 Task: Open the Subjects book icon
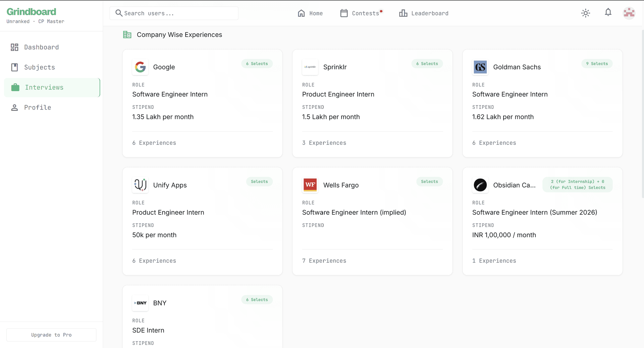pyautogui.click(x=14, y=67)
